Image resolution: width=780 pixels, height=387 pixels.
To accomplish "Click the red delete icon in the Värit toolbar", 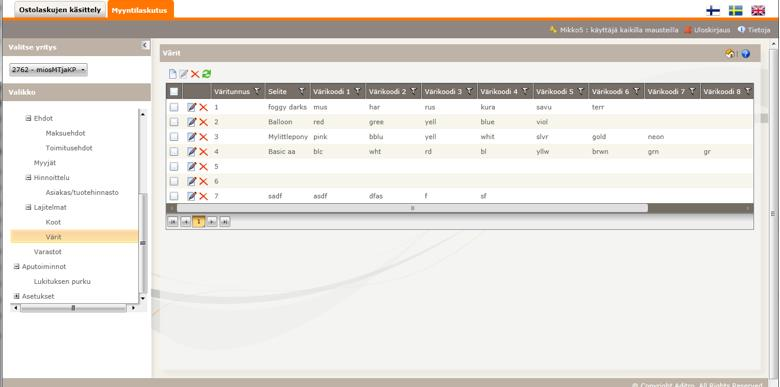I will (195, 74).
